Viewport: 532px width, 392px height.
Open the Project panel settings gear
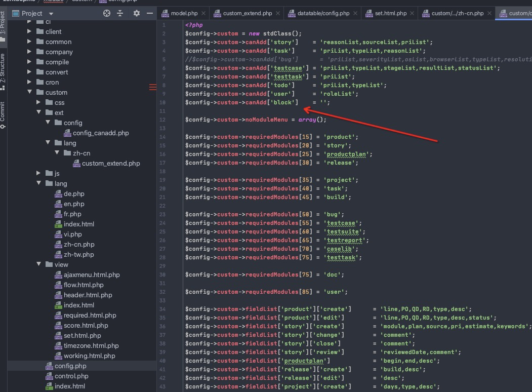pyautogui.click(x=136, y=14)
